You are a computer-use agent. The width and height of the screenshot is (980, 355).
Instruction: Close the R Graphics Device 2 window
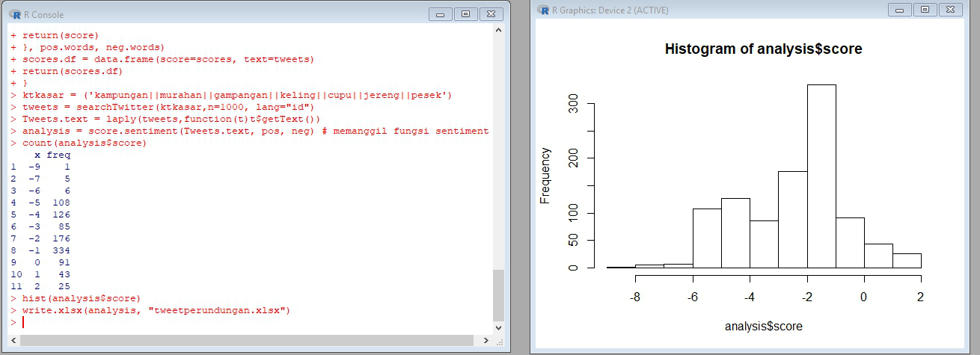pyautogui.click(x=949, y=10)
